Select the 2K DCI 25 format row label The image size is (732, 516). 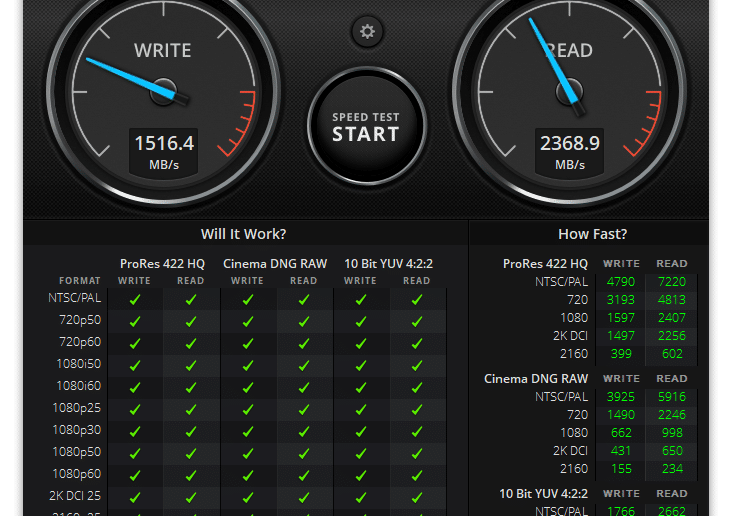click(75, 495)
